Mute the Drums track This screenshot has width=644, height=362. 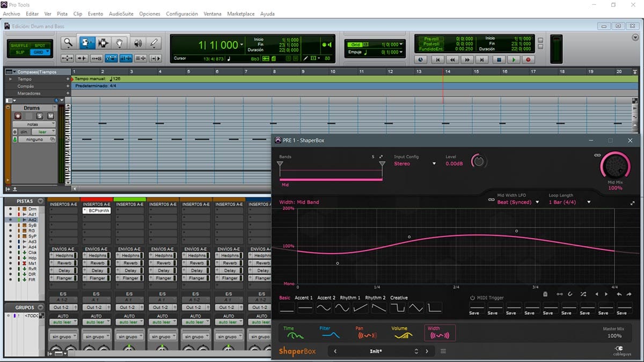(x=50, y=116)
